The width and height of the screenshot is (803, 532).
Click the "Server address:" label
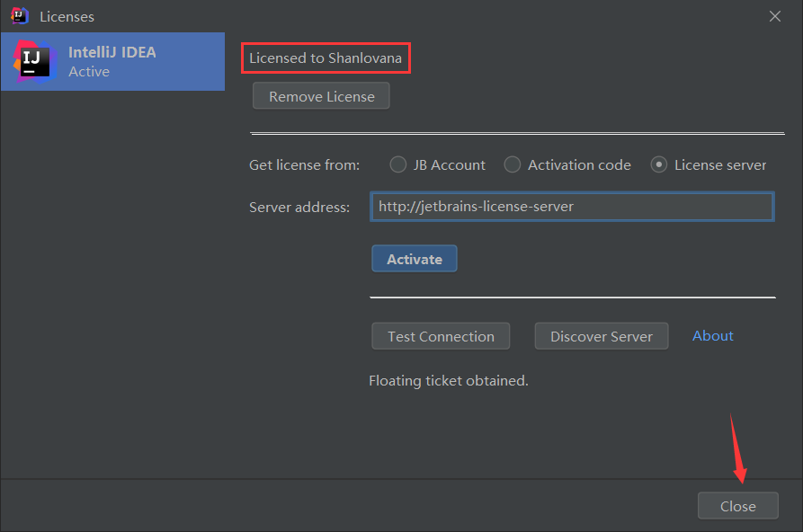(299, 207)
